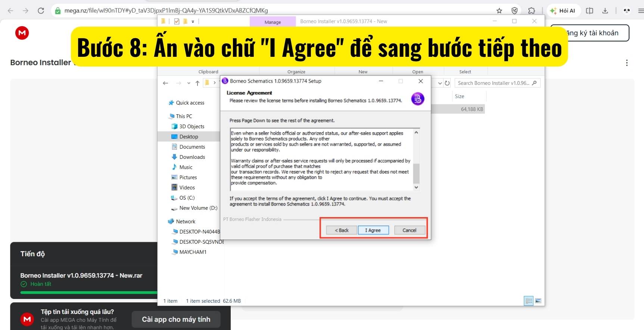Go forward one page in the browser

pos(25,10)
